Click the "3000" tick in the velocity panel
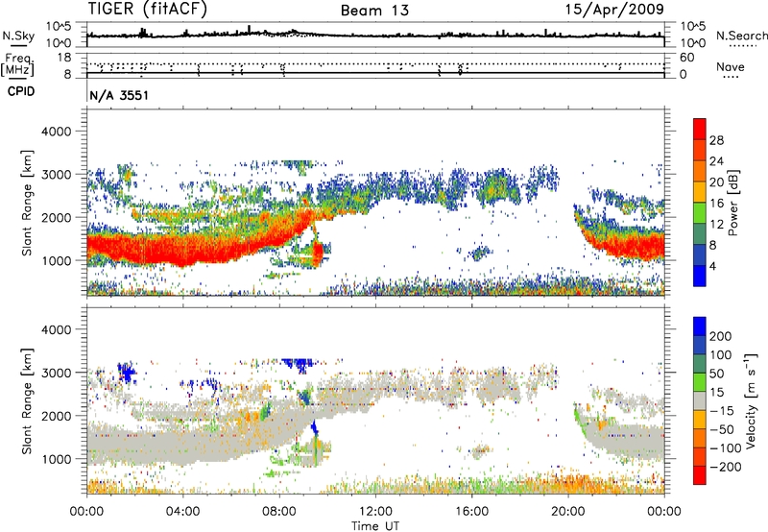This screenshot has width=768, height=532. click(56, 373)
